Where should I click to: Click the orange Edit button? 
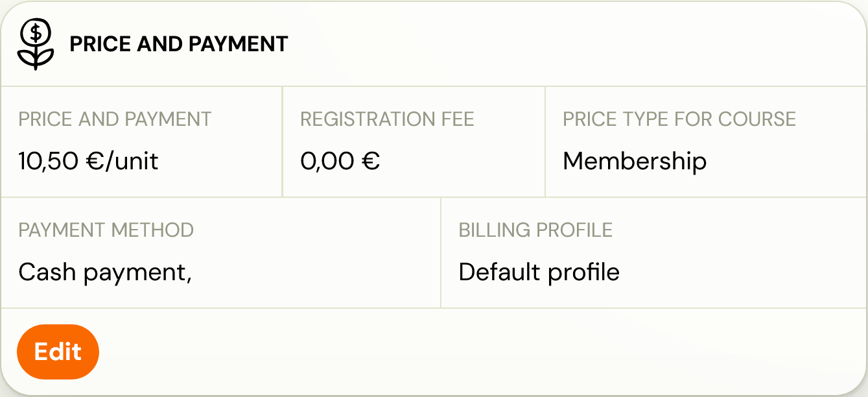(58, 352)
